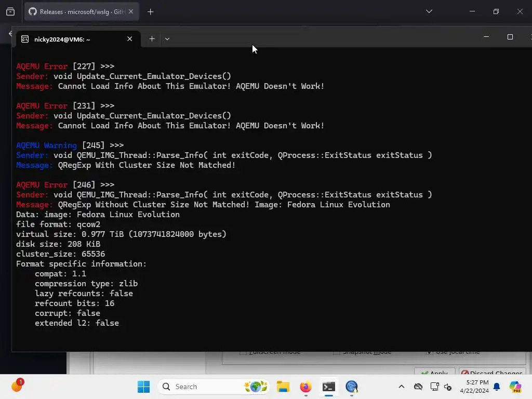The image size is (532, 399).
Task: Restore down the browser window
Action: pos(496,11)
